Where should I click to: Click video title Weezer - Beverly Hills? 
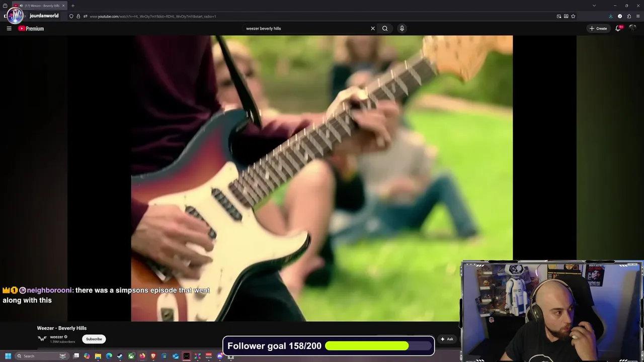62,328
